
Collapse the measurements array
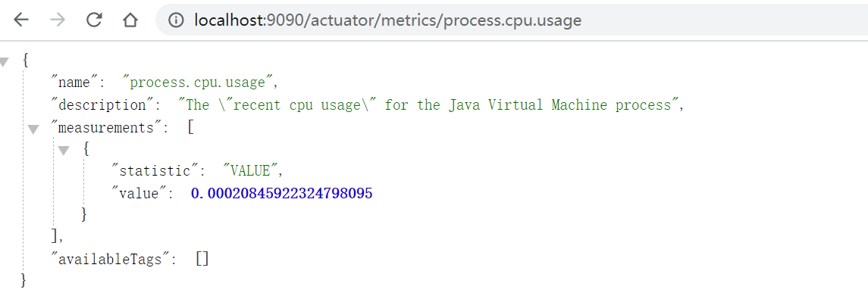(34, 129)
